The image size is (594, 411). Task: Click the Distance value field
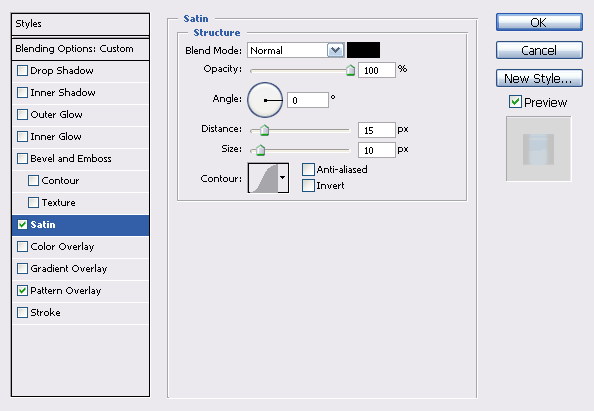[377, 130]
